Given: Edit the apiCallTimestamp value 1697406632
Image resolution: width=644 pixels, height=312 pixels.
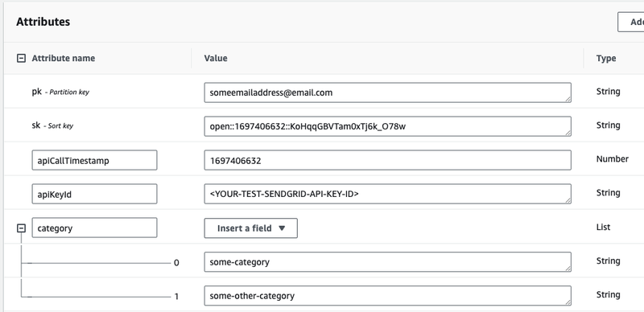Looking at the screenshot, I should [387, 160].
